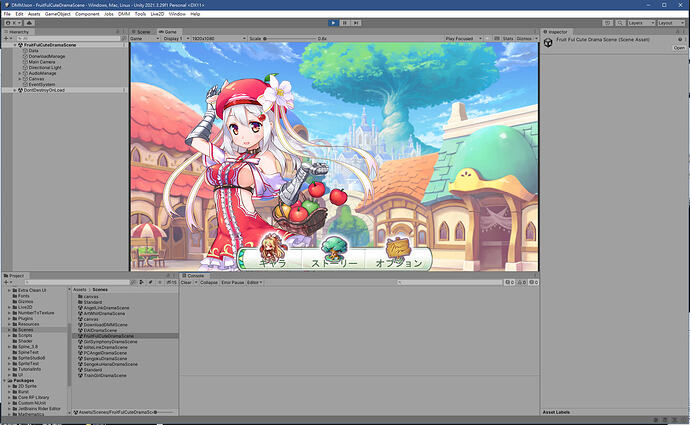690x425 pixels.
Task: Open the Game view mode dropdown
Action: (144, 39)
